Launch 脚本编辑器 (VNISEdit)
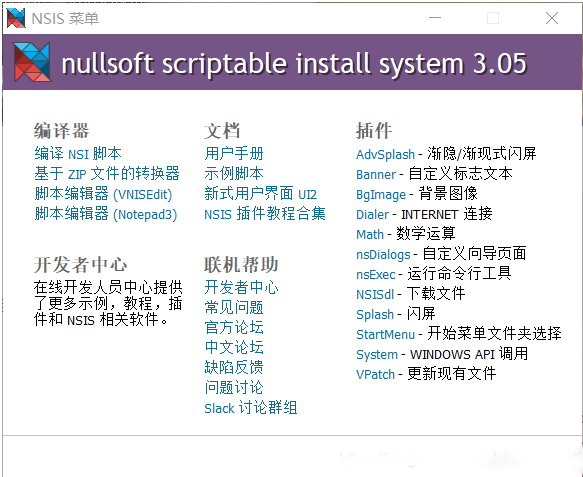Image resolution: width=583 pixels, height=477 pixels. click(103, 194)
